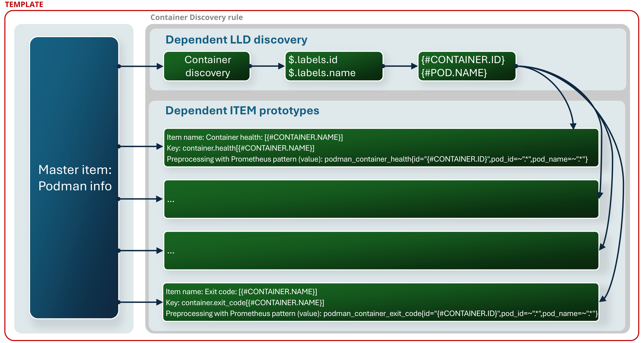Click the 'Key: container.health[{#CONTAINER.NAME}]' line
This screenshot has height=343, width=644.
pyautogui.click(x=241, y=148)
